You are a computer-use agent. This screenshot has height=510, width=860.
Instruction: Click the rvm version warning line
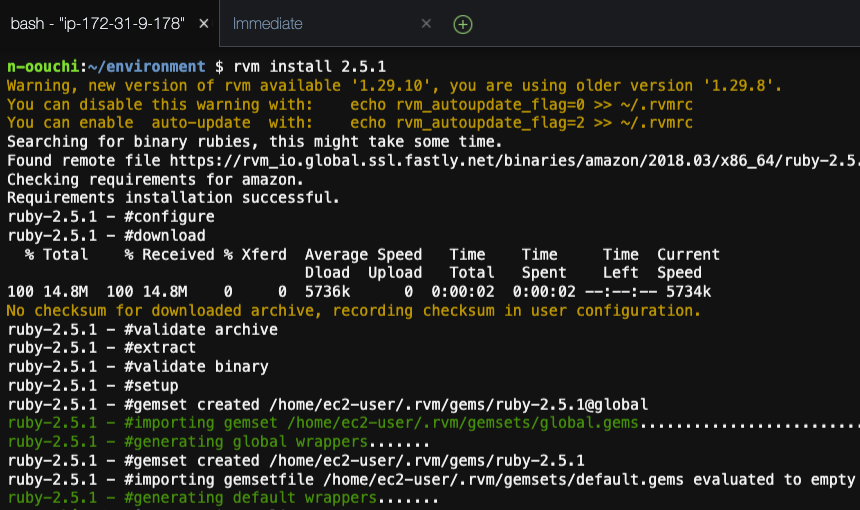click(394, 86)
